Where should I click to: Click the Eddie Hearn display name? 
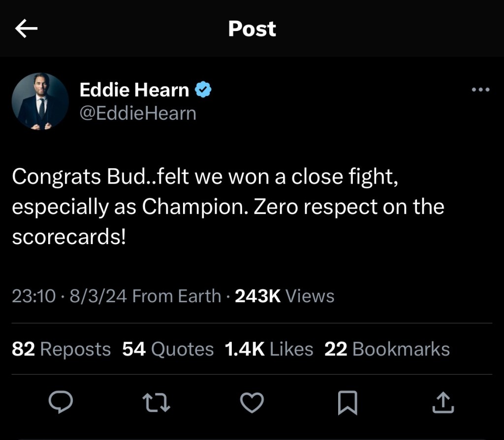[x=134, y=90]
